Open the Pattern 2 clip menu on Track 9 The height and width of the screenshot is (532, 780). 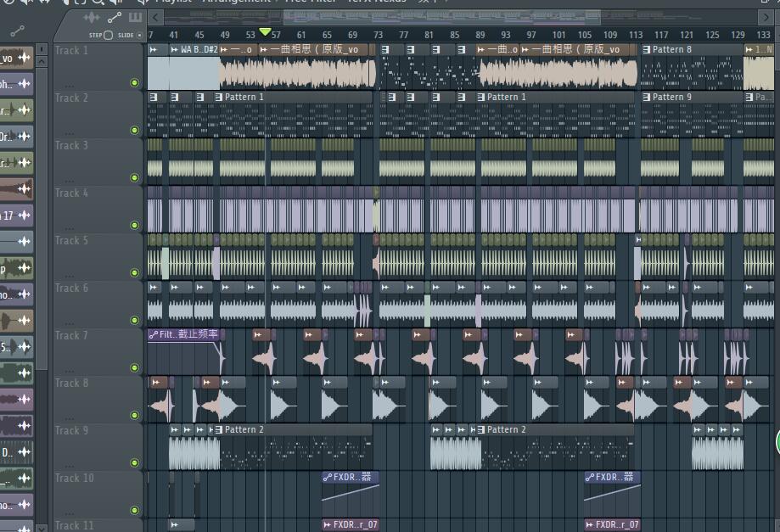218,430
